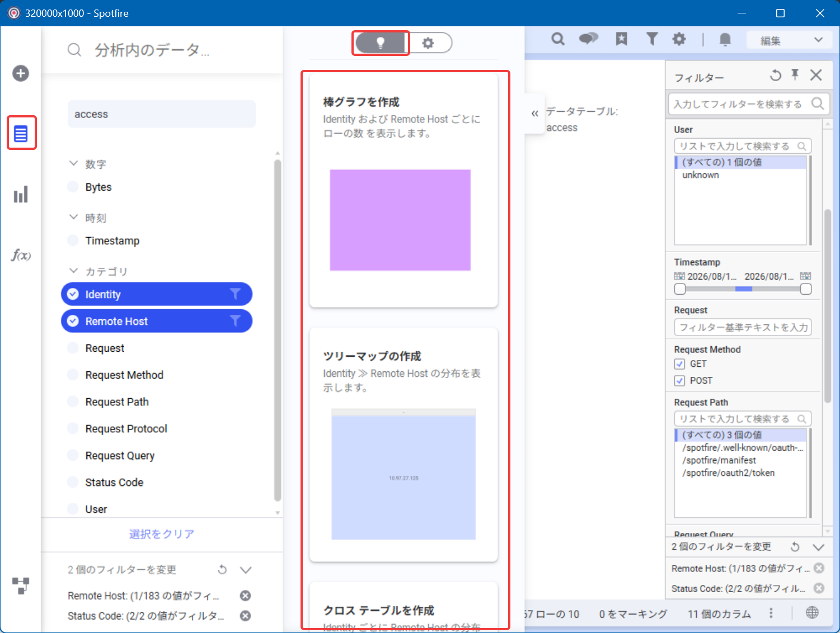Open the 編集 mode dropdown
Image resolution: width=840 pixels, height=633 pixels.
(x=790, y=40)
